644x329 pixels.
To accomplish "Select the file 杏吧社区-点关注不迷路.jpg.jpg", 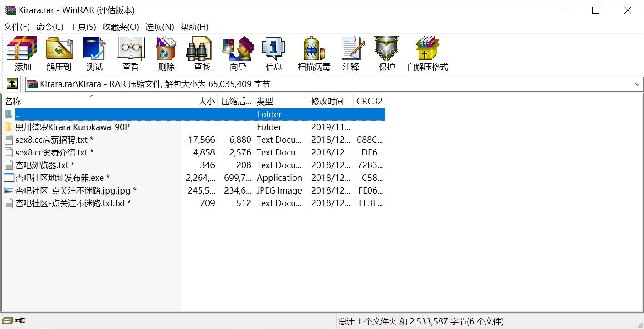I will [x=76, y=190].
